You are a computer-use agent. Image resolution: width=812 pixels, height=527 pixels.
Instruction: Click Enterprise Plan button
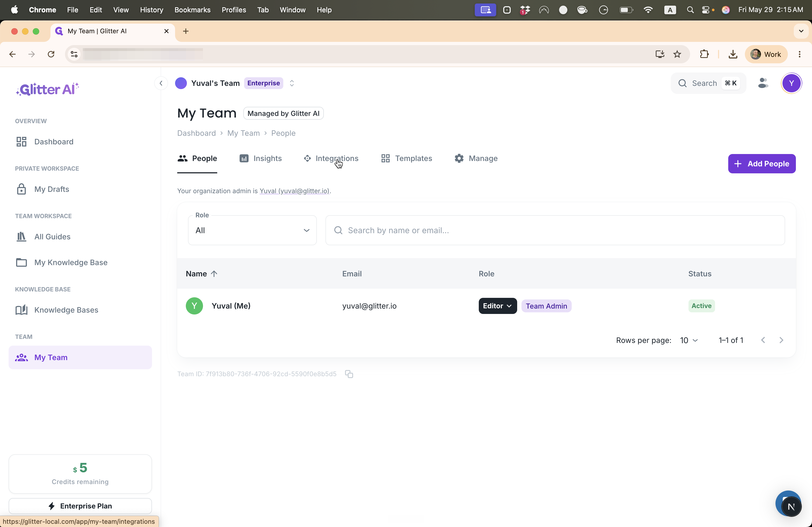(80, 506)
